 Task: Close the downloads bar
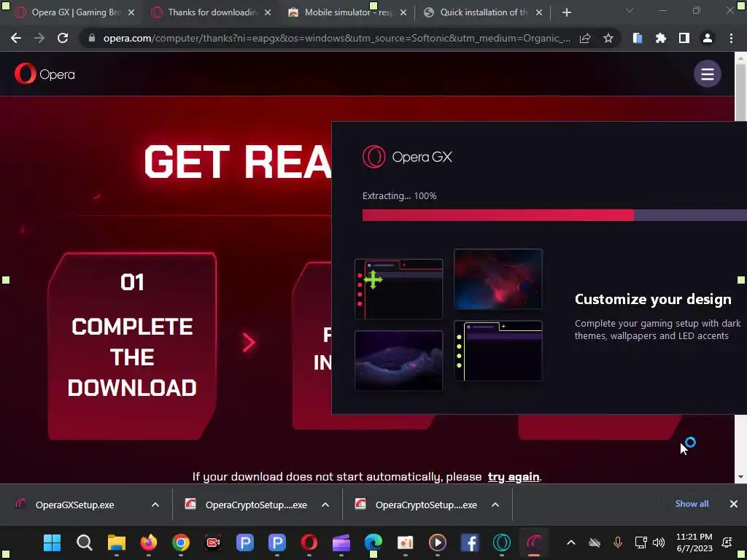(x=734, y=504)
